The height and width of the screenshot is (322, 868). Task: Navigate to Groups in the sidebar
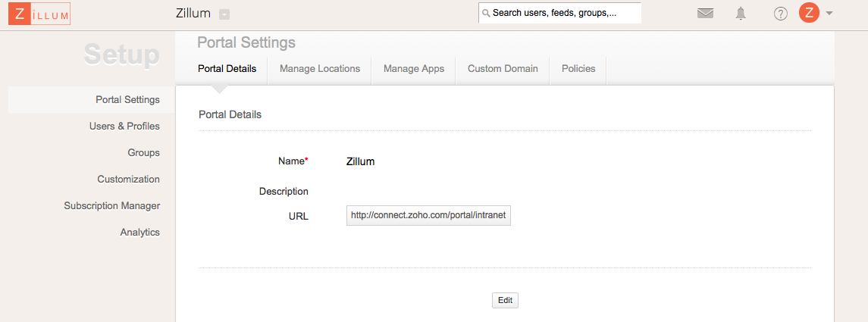pyautogui.click(x=143, y=152)
